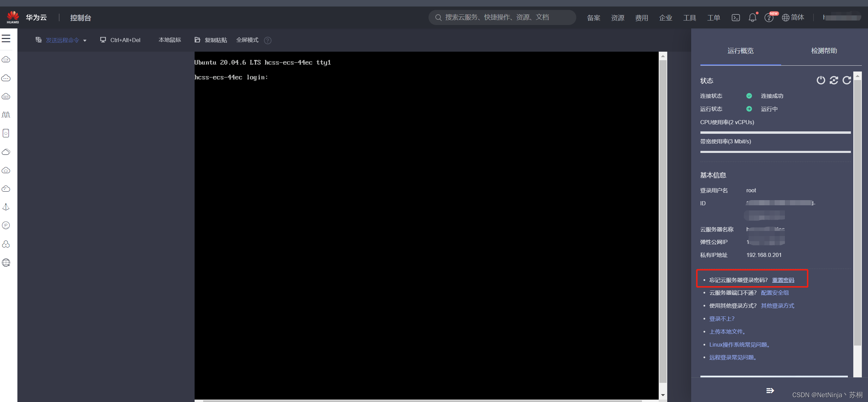Select the 运行概览 tab
This screenshot has height=402, width=868.
point(740,51)
